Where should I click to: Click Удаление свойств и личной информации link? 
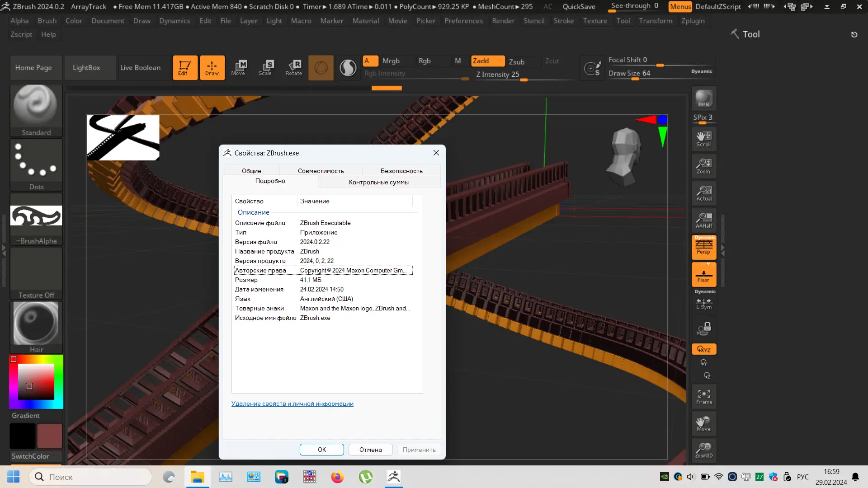(292, 404)
